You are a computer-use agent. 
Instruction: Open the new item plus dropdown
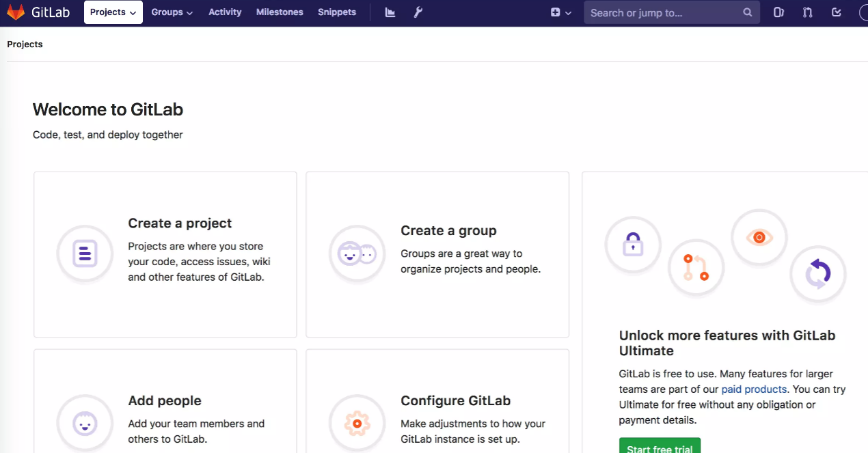pyautogui.click(x=560, y=12)
